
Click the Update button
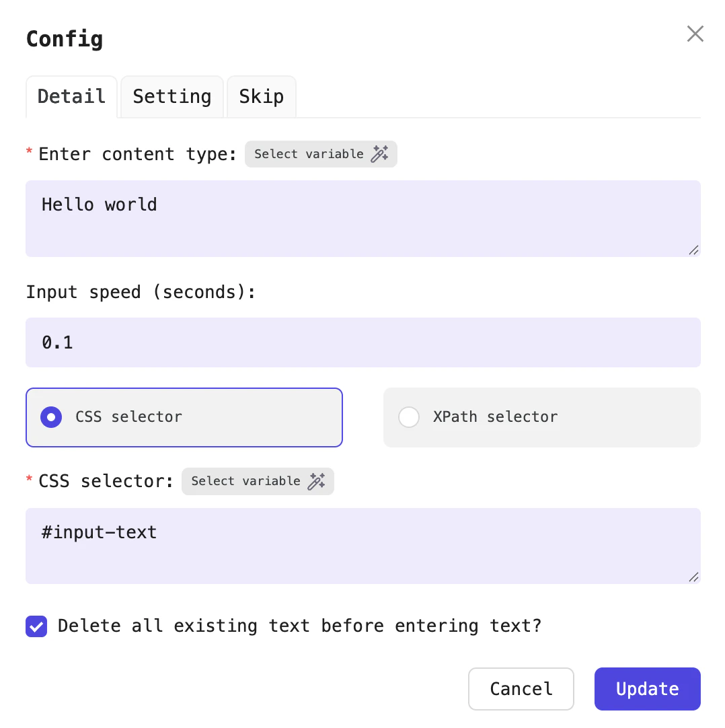coord(647,689)
